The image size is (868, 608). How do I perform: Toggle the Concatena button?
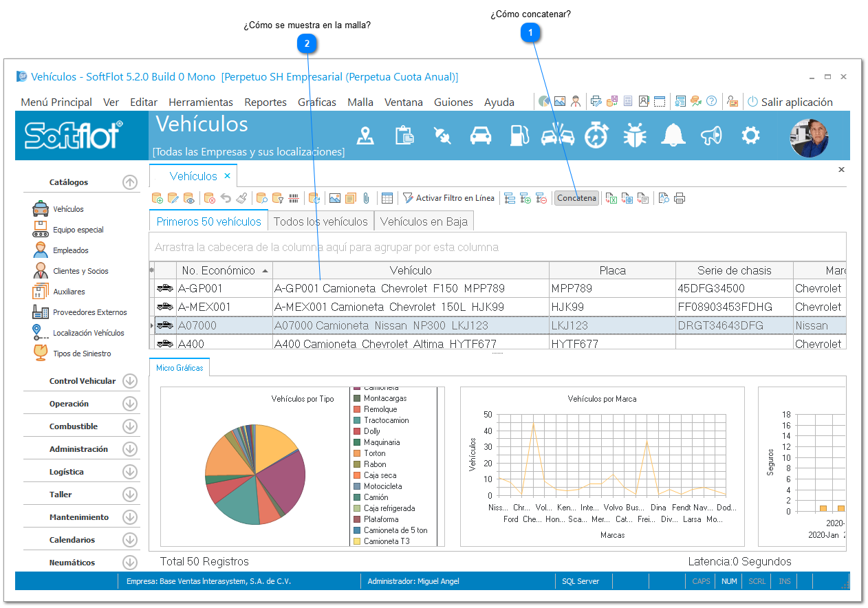tap(576, 198)
